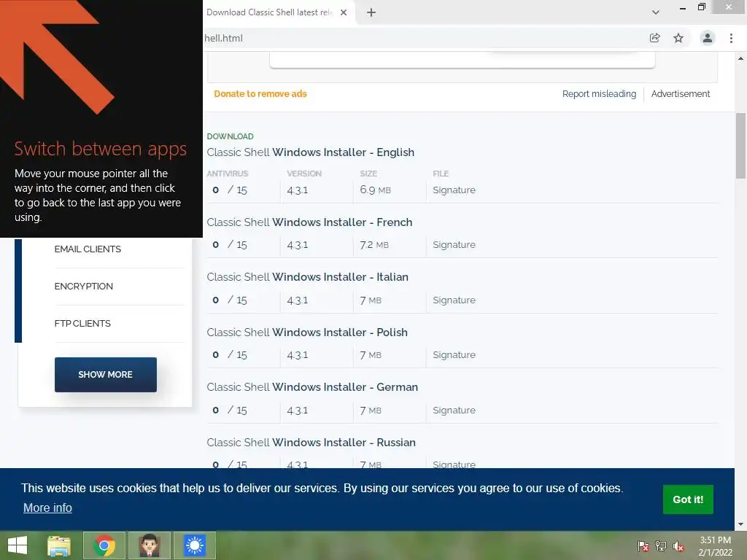Open the Start menu Windows logo
The image size is (747, 560).
(x=18, y=545)
